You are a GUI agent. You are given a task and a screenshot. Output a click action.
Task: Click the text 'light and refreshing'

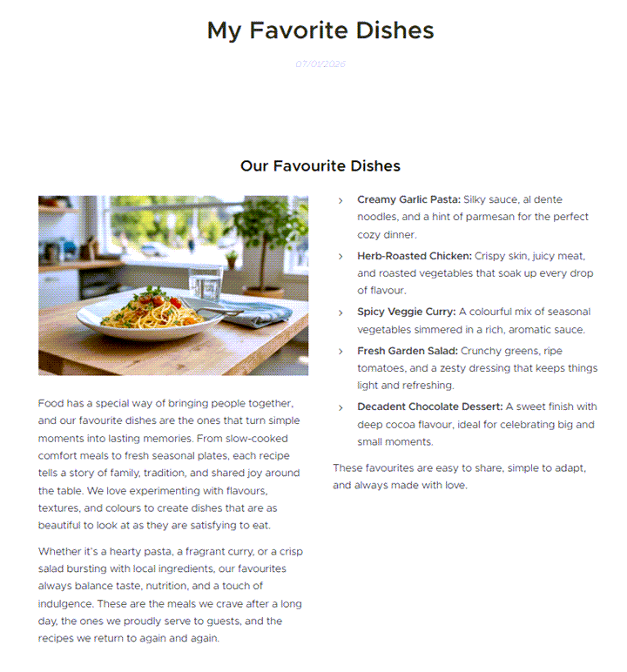[x=405, y=386]
